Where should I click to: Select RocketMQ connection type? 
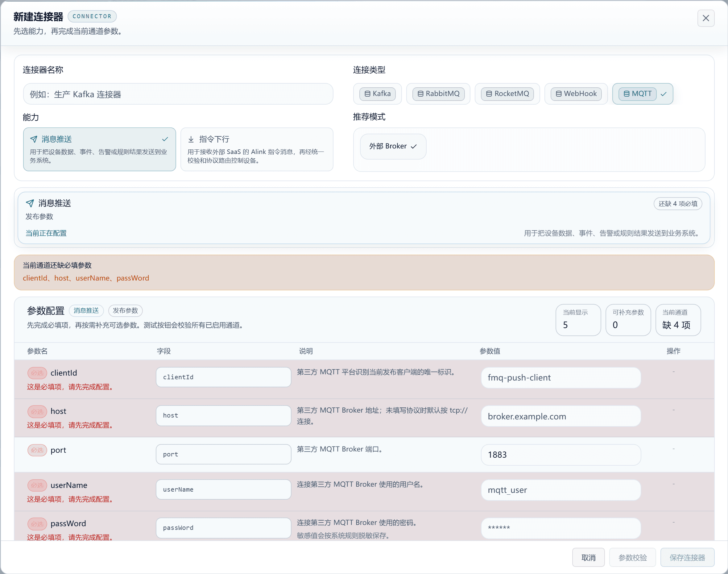pos(507,94)
